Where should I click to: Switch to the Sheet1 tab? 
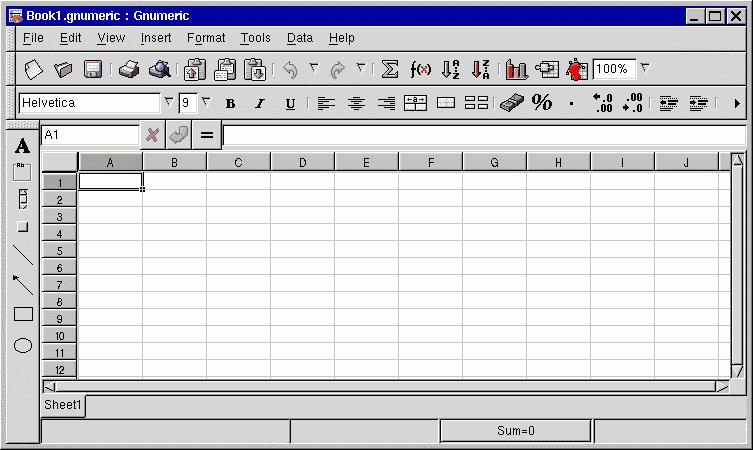point(63,405)
